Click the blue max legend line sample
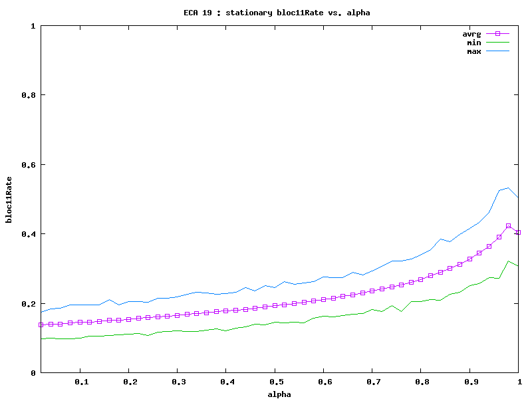This screenshot has width=532, height=399. 497,51
